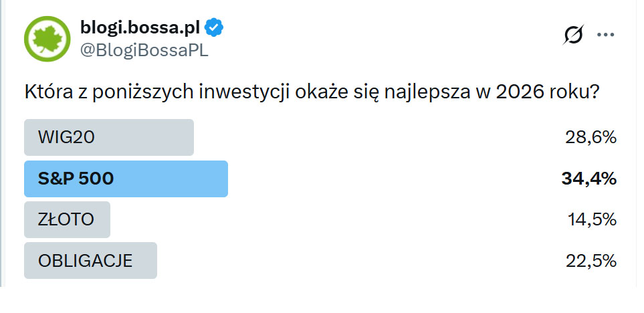Click the blue verified checkmark badge
The height and width of the screenshot is (313, 644).
point(214,27)
